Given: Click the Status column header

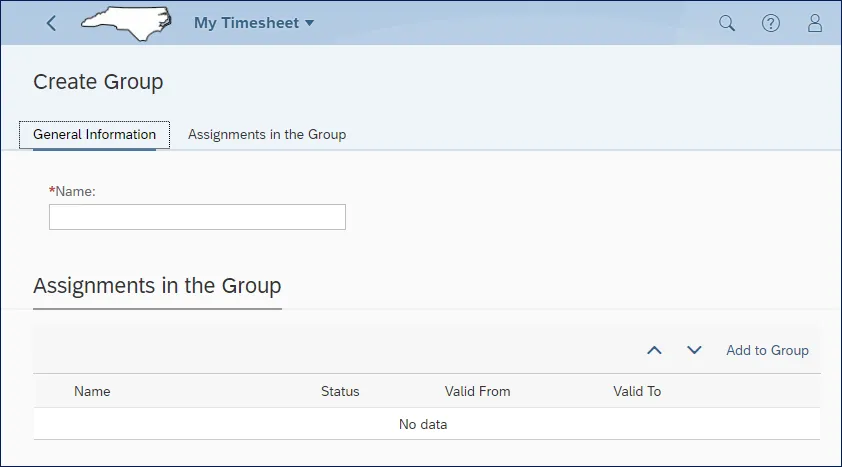Looking at the screenshot, I should click(x=340, y=391).
